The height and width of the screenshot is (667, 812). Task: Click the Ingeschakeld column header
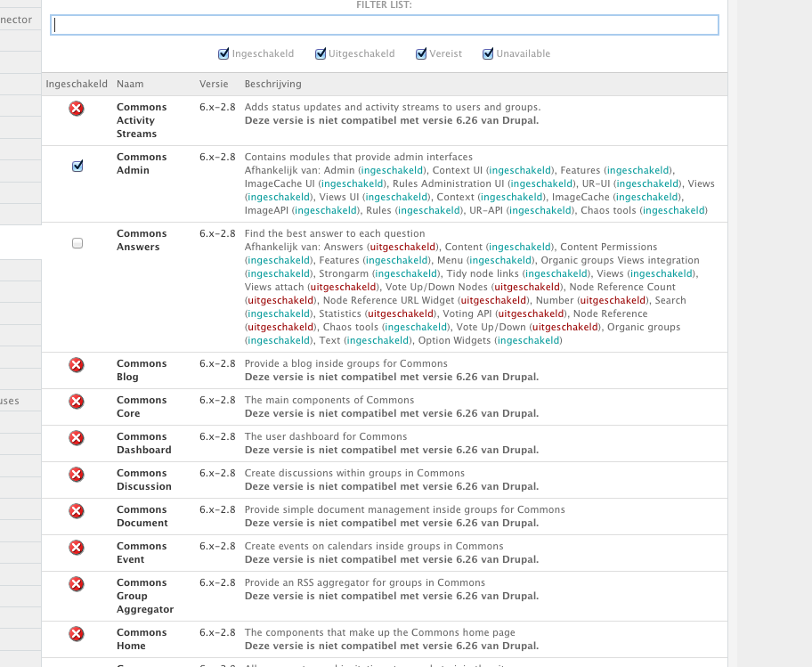[x=77, y=84]
